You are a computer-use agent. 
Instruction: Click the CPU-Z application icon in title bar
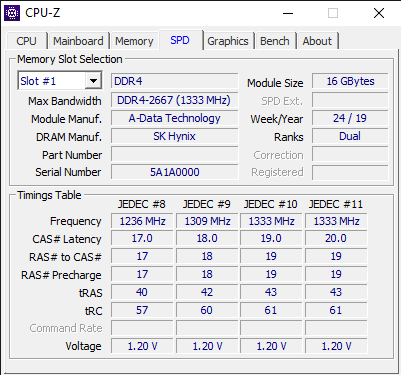click(x=12, y=13)
